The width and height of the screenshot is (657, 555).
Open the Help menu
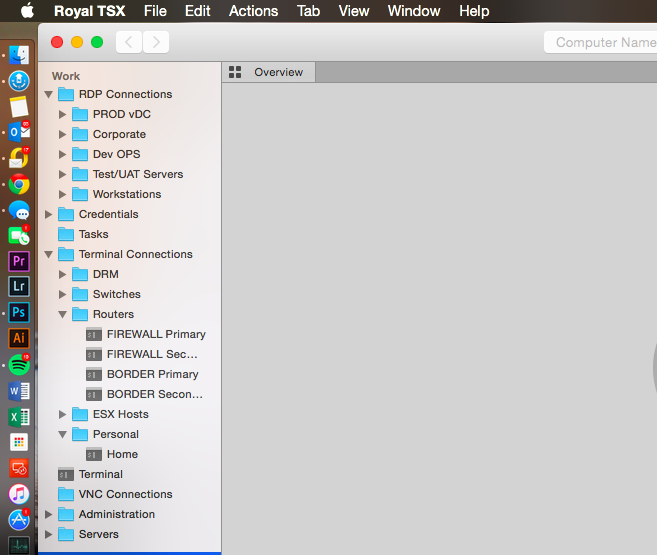(x=474, y=11)
